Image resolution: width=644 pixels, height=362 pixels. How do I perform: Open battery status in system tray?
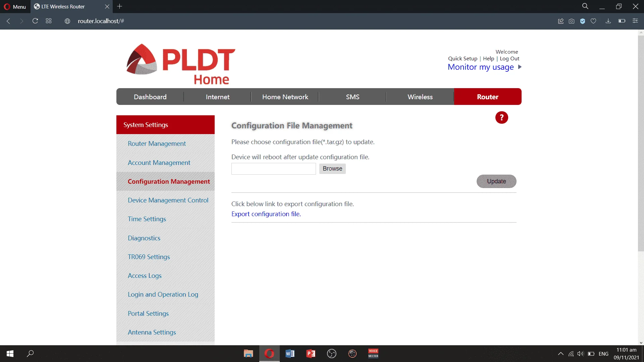591,354
